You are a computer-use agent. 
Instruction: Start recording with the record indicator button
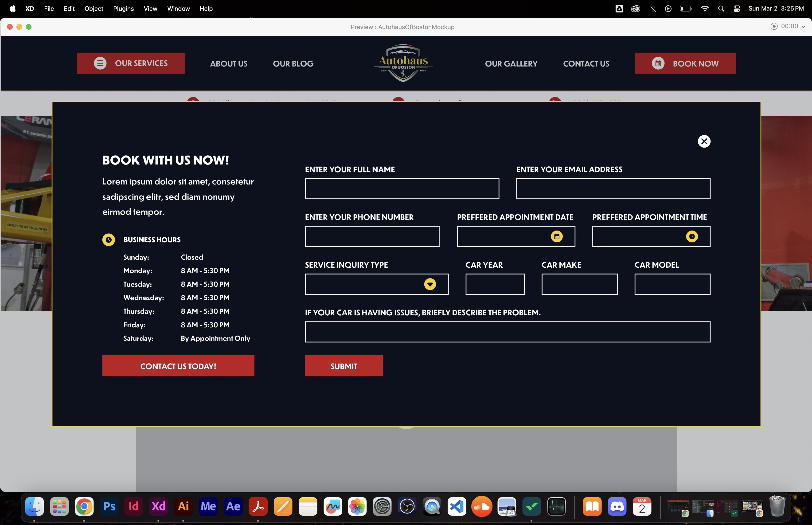pos(774,26)
